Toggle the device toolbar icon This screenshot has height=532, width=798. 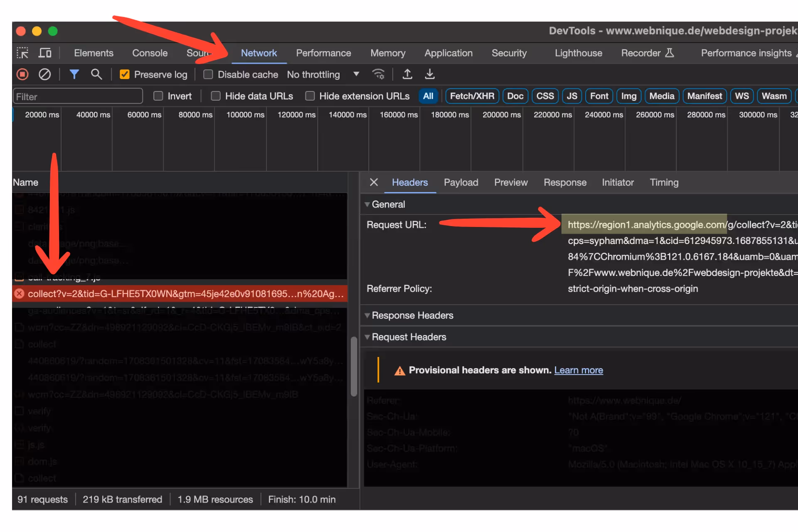45,53
